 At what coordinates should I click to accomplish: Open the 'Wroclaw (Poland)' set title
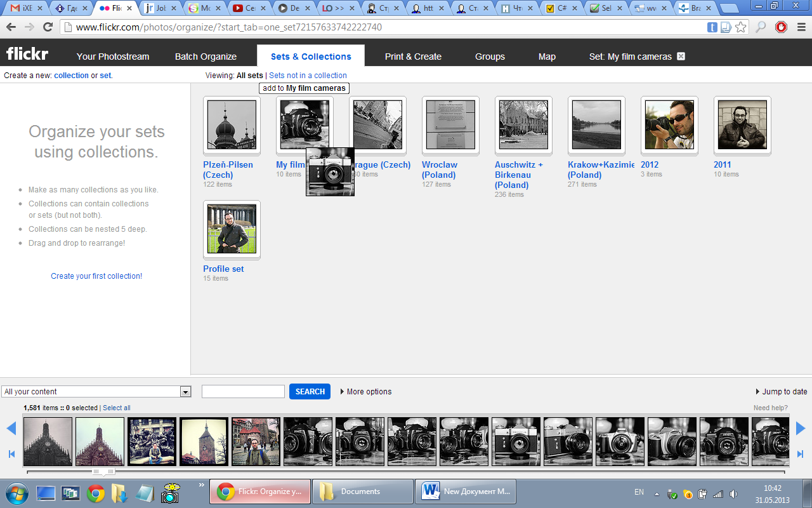click(440, 170)
